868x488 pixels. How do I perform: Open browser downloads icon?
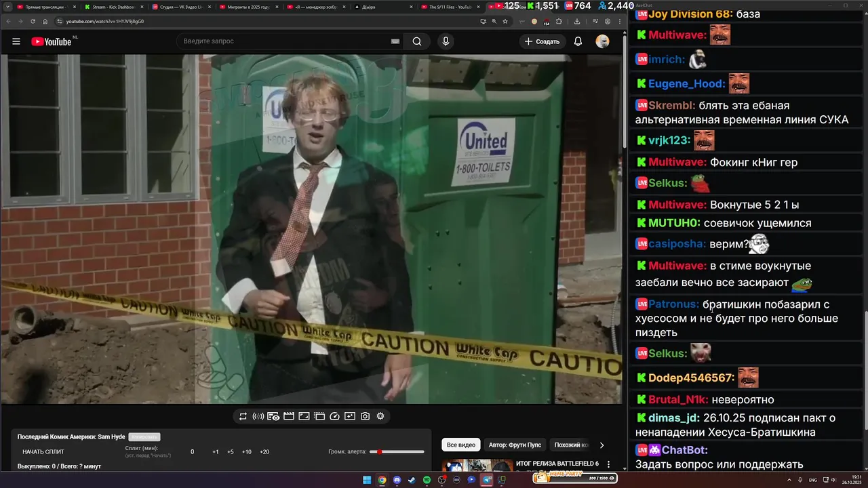coord(576,21)
